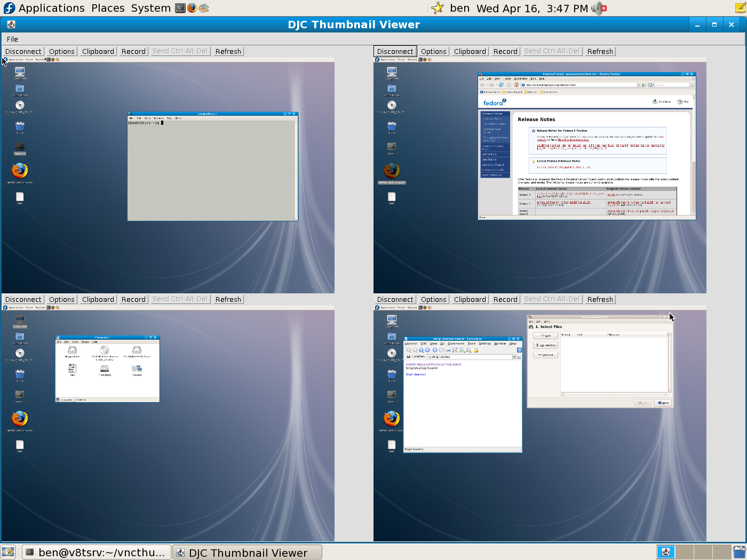Disconnect the session showing the Select Files dialog
The height and width of the screenshot is (560, 747).
coord(395,299)
